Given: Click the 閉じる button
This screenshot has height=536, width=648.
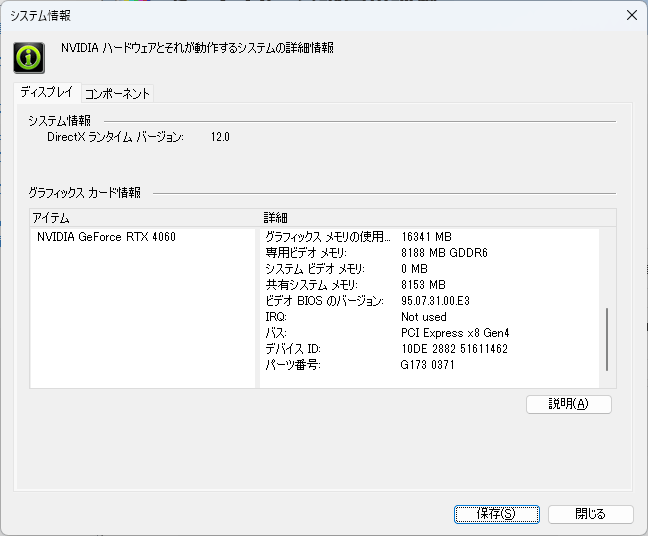Looking at the screenshot, I should [x=591, y=514].
